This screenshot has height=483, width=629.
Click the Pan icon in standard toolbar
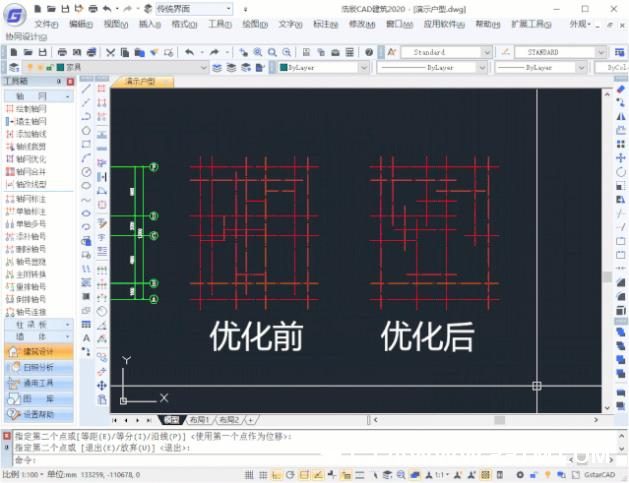click(243, 52)
